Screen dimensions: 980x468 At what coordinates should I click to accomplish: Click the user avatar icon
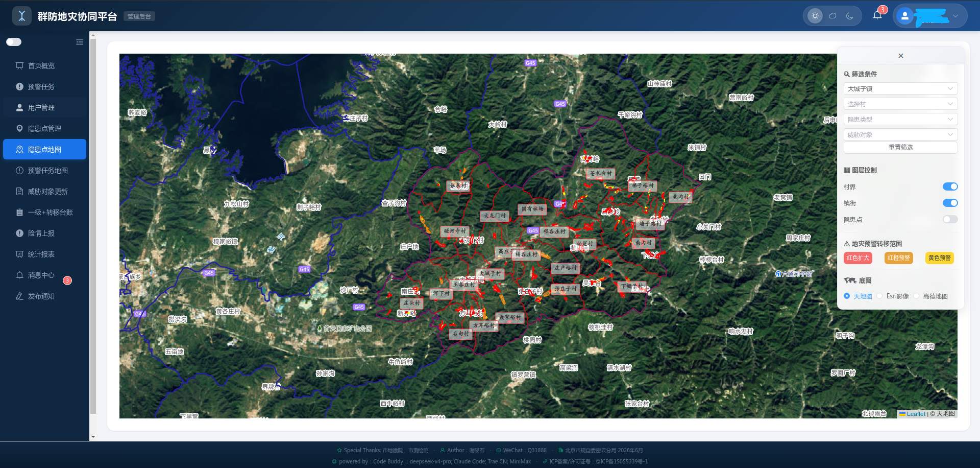[905, 16]
